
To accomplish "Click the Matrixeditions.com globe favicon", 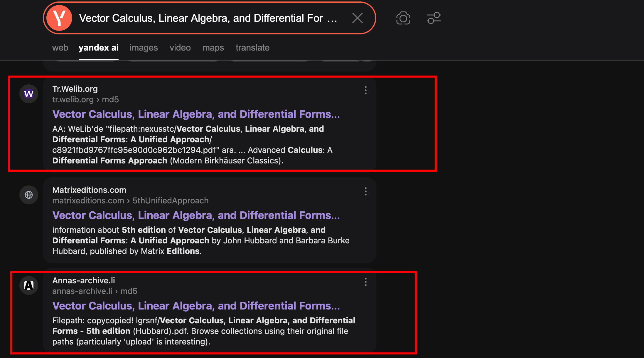I will (29, 195).
